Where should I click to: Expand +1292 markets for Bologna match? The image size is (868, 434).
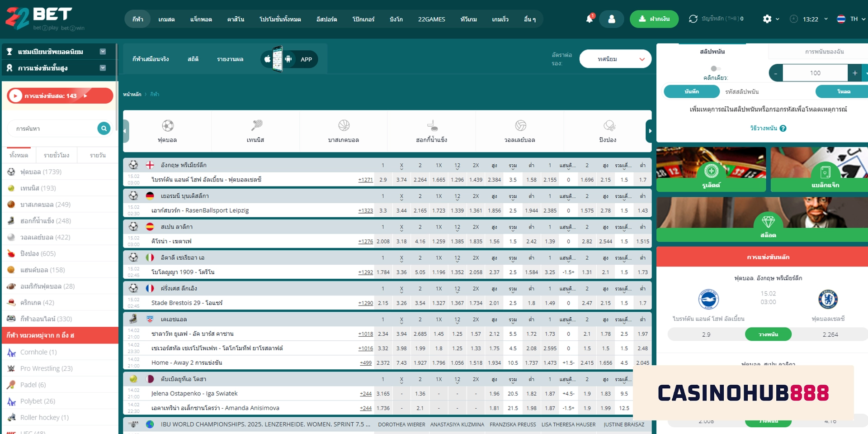coord(365,272)
